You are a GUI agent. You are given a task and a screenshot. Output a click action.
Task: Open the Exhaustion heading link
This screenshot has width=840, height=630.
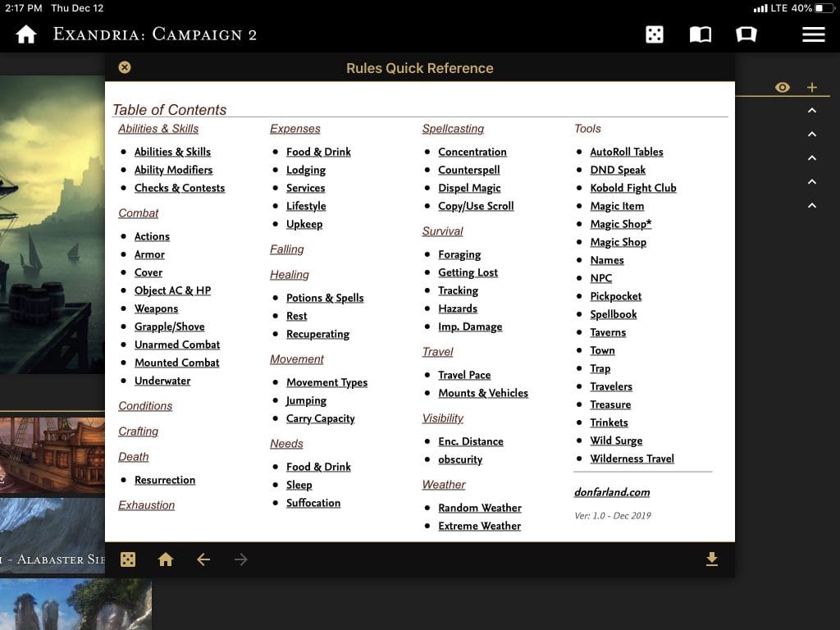click(x=146, y=504)
